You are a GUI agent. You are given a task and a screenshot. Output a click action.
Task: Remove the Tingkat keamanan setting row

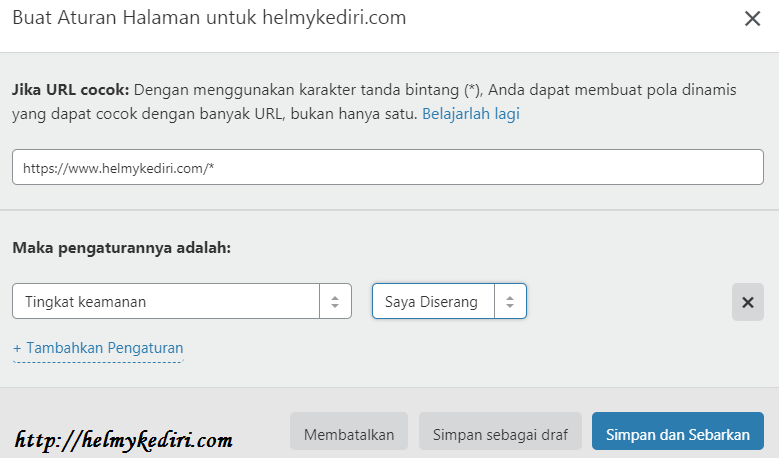click(x=747, y=302)
